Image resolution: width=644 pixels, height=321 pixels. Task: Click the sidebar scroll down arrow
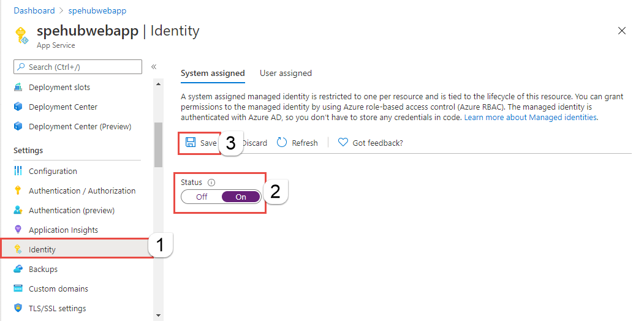pos(159,315)
